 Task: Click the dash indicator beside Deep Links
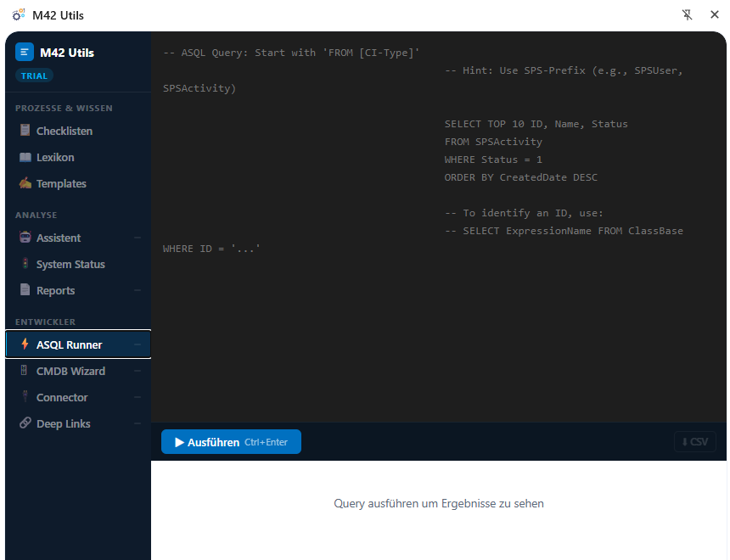pos(138,423)
